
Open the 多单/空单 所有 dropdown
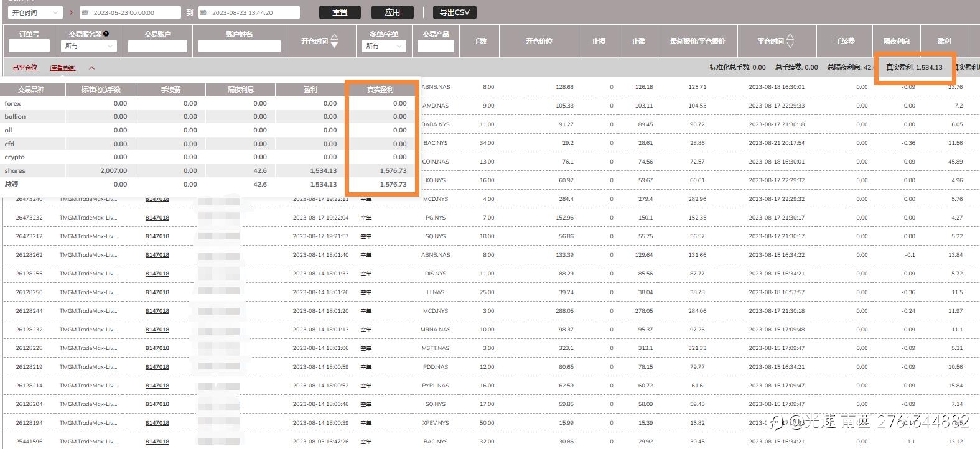point(384,45)
